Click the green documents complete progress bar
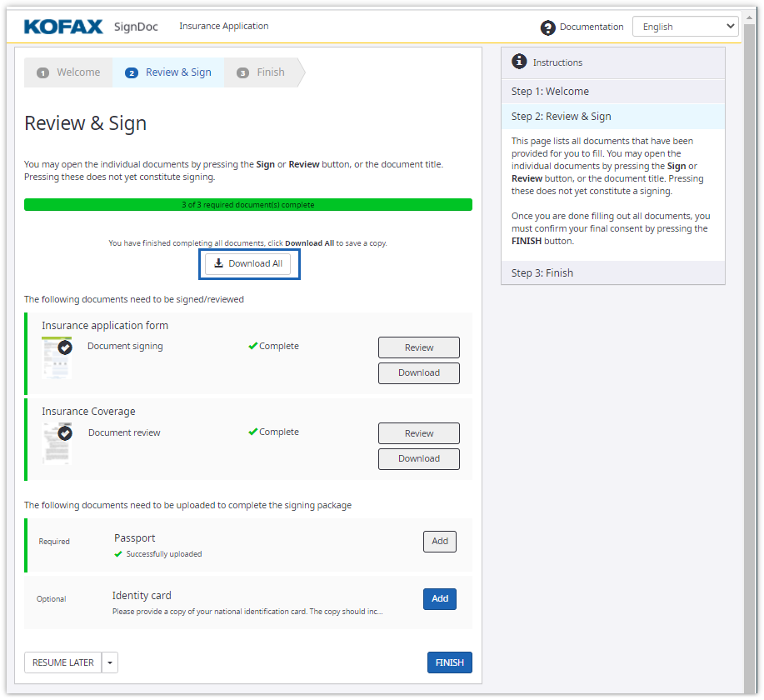This screenshot has width=764, height=700. click(248, 204)
